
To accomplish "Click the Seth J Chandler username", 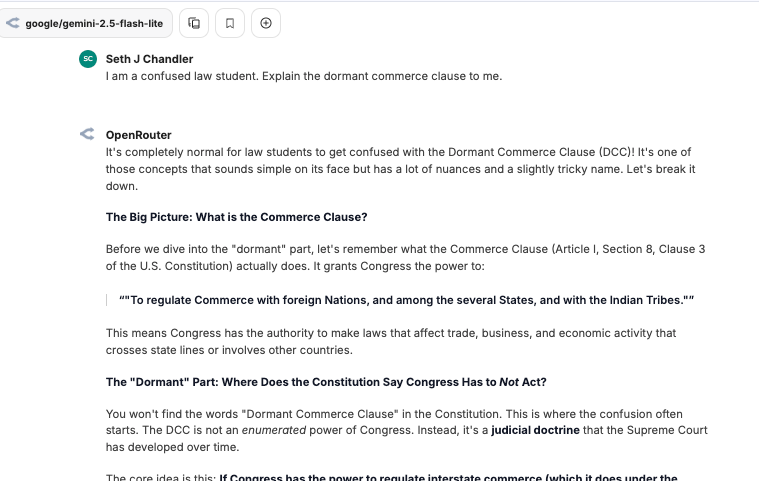I will tap(149, 59).
